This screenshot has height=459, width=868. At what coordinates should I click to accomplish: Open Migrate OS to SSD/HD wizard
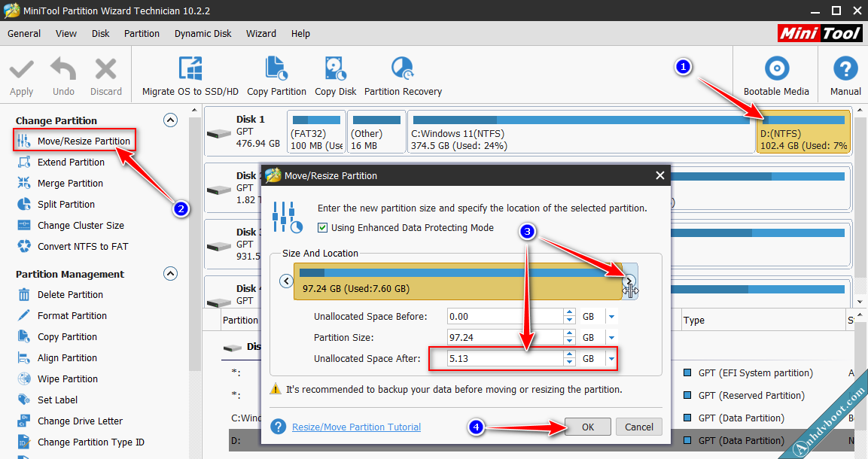[190, 76]
